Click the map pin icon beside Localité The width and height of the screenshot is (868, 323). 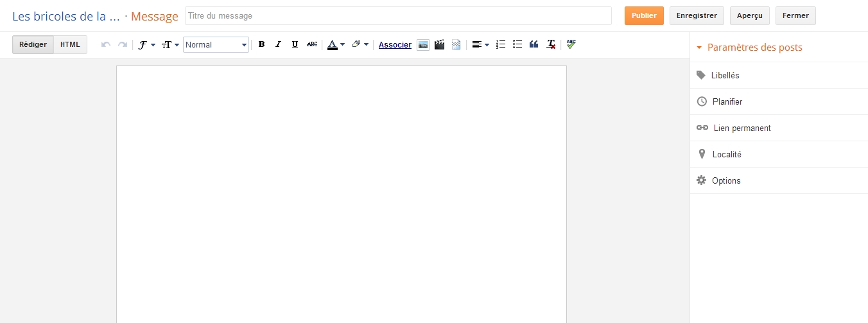point(702,154)
